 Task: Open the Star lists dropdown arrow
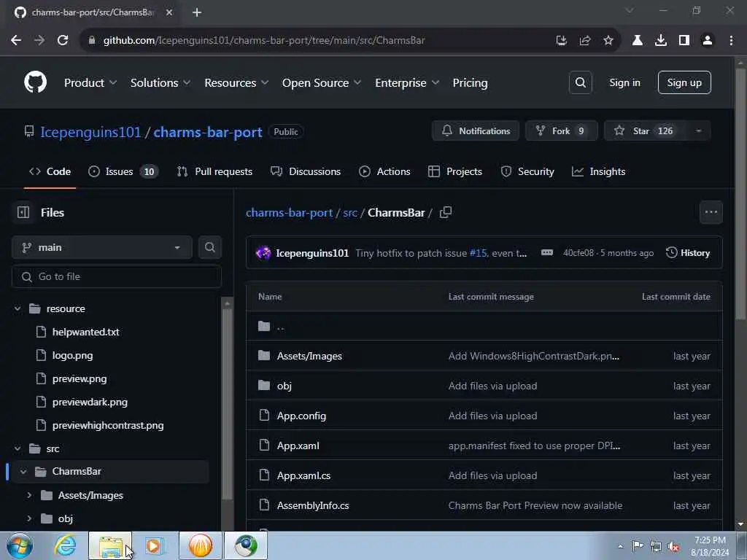click(x=698, y=131)
